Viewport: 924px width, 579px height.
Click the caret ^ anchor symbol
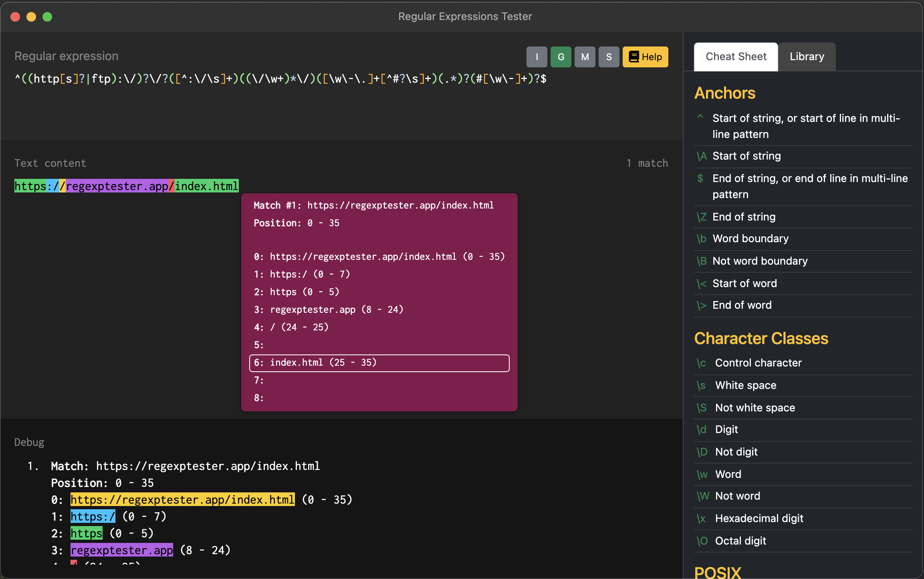[x=700, y=117]
